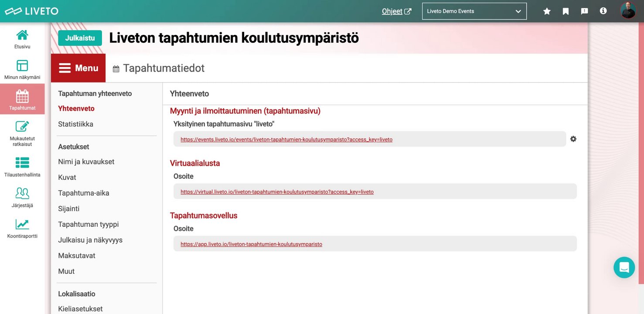Image resolution: width=644 pixels, height=314 pixels.
Task: Open Minun näkymäni layout icon
Action: [22, 65]
